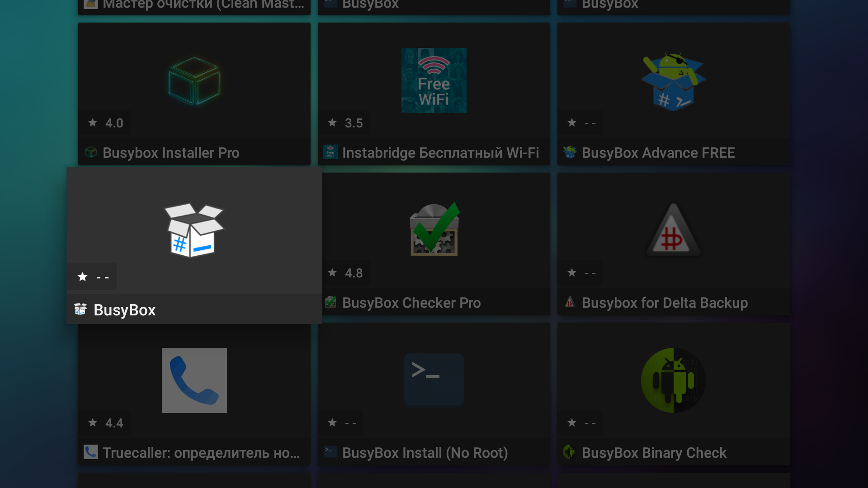Select the 4.0 star rating badge
The image size is (868, 488).
point(105,123)
